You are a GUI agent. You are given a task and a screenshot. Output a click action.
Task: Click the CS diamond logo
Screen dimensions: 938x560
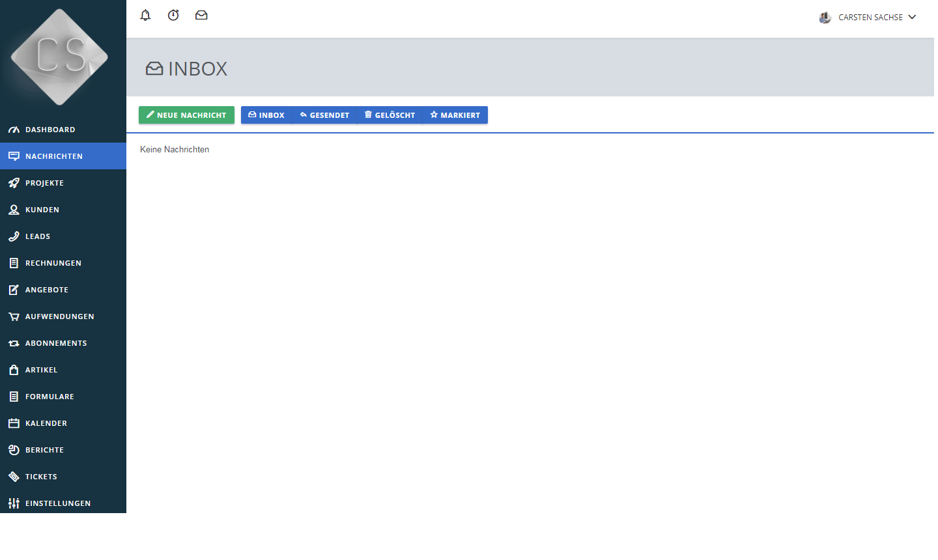pyautogui.click(x=60, y=57)
